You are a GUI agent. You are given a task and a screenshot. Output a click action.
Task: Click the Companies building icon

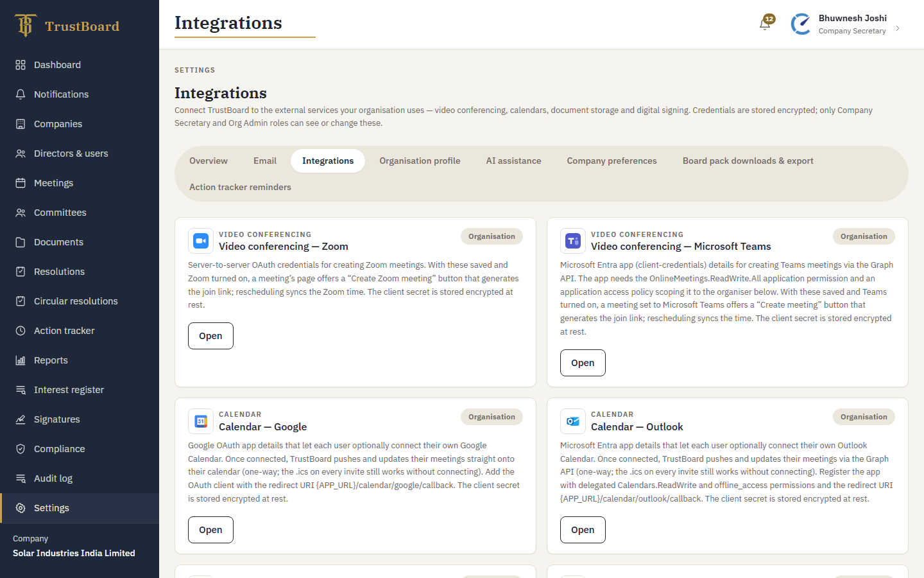pyautogui.click(x=21, y=124)
